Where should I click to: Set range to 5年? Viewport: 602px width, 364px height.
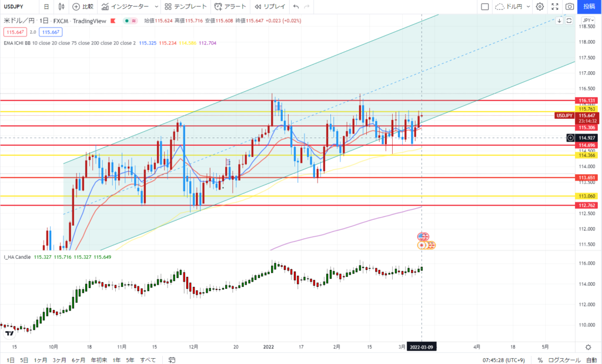tap(130, 360)
